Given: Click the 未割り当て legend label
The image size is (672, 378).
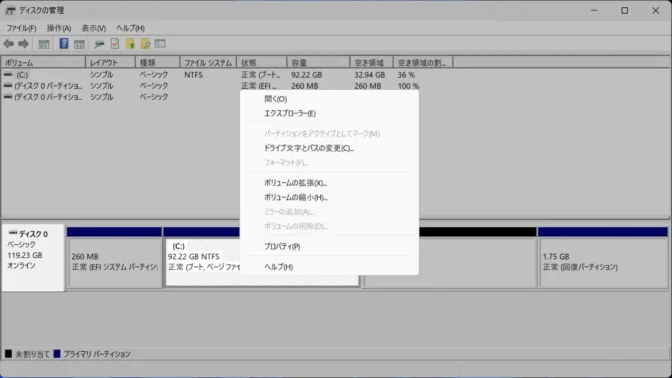Looking at the screenshot, I should [33, 354].
